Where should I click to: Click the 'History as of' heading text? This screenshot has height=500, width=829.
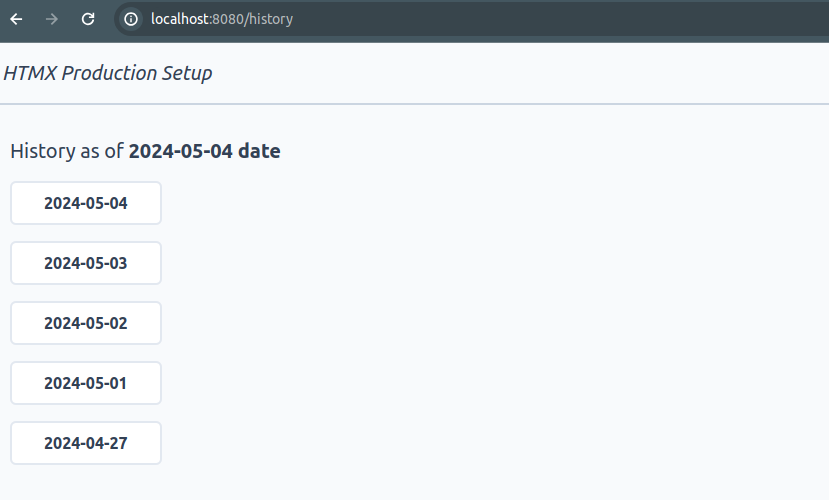(67, 151)
